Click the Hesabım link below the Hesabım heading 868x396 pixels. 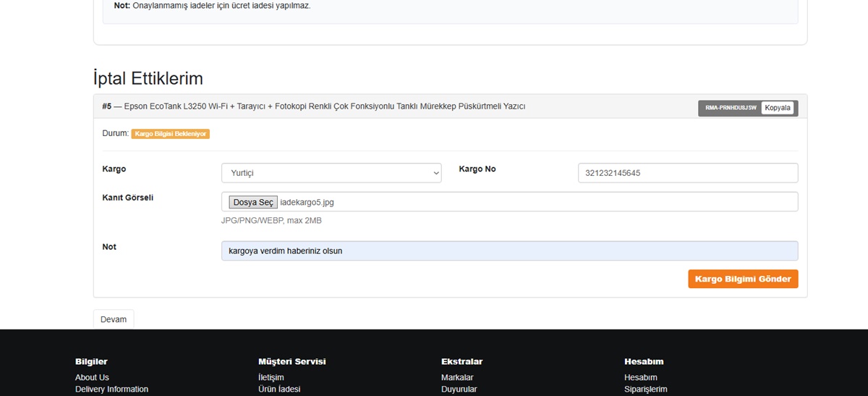(640, 377)
